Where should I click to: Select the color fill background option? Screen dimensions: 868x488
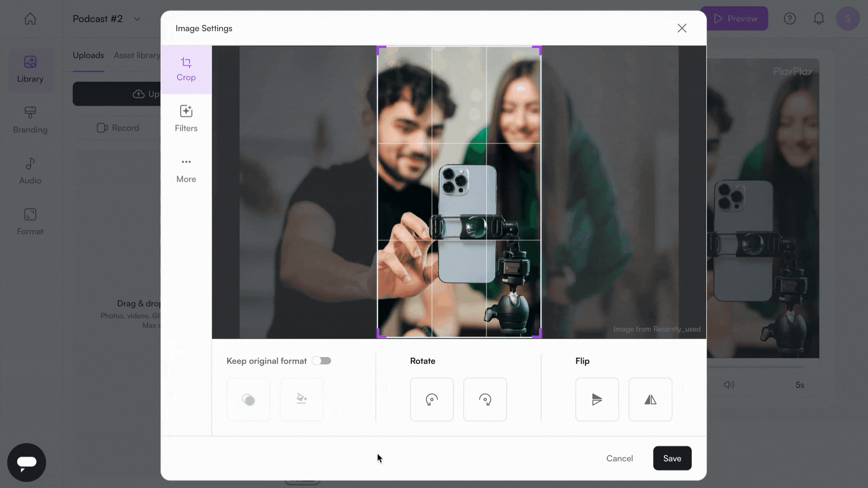302,399
